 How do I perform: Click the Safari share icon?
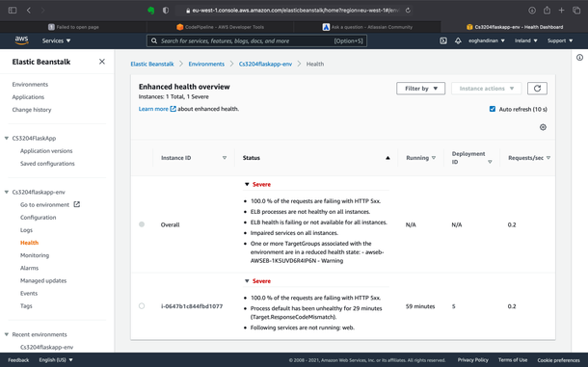click(547, 11)
